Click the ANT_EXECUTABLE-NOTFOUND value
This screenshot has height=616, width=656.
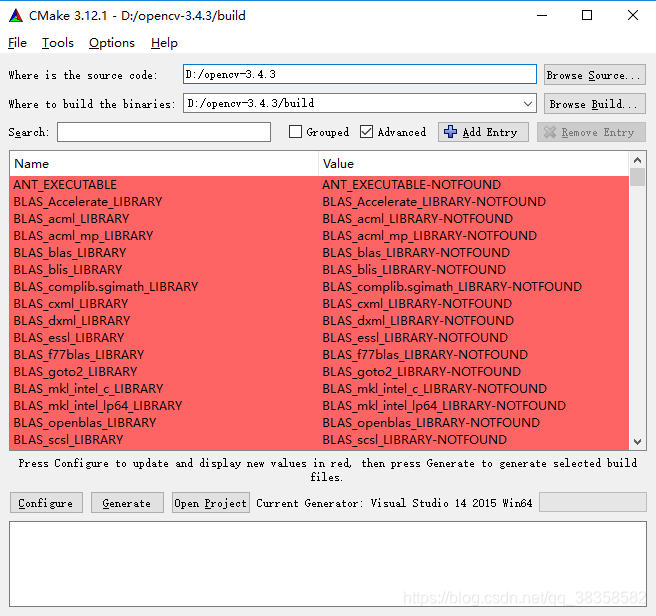pos(411,185)
